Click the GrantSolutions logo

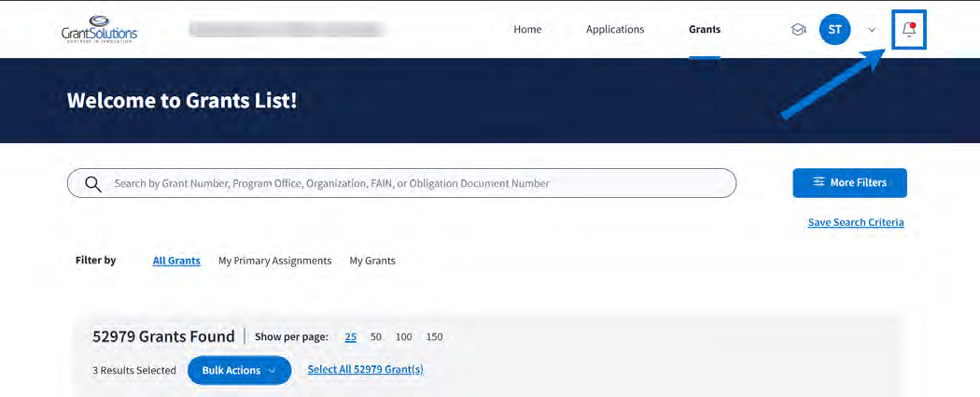click(x=100, y=32)
